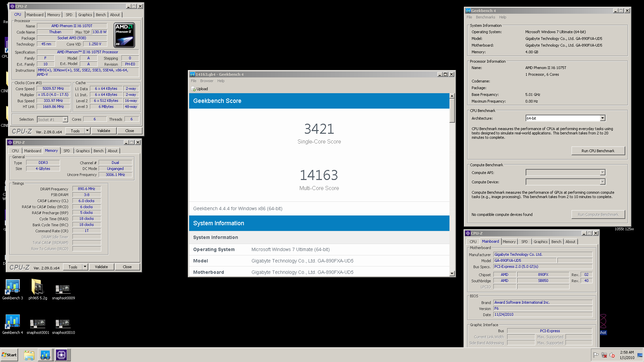Open the Benchmarks menu in Geekbench 4
Image resolution: width=644 pixels, height=362 pixels.
tap(485, 17)
